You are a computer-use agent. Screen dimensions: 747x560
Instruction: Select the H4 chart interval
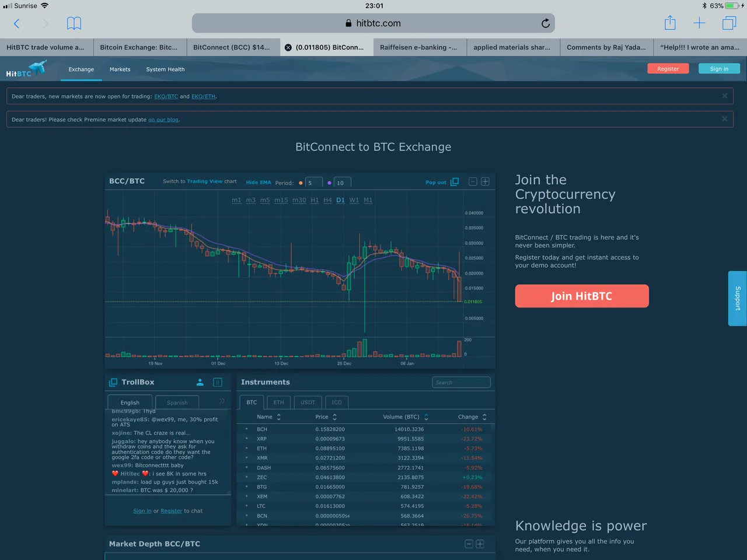pos(327,200)
